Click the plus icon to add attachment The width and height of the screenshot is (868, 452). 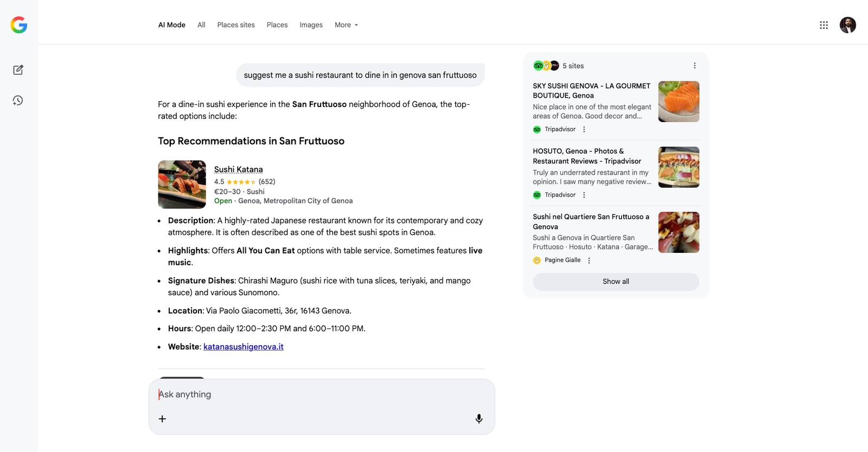coord(162,418)
